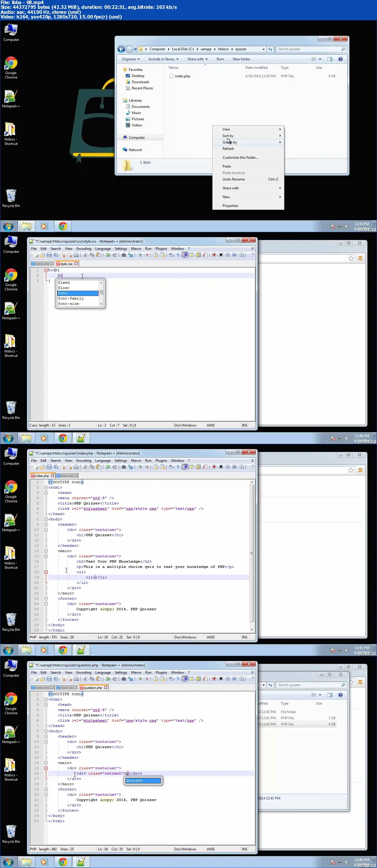Click the vertical scrollbar of the index.php editor
The image size is (377, 868).
click(251, 556)
